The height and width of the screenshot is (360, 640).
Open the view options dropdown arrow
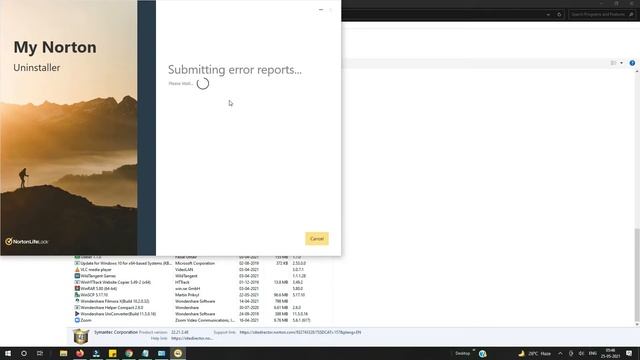point(622,63)
